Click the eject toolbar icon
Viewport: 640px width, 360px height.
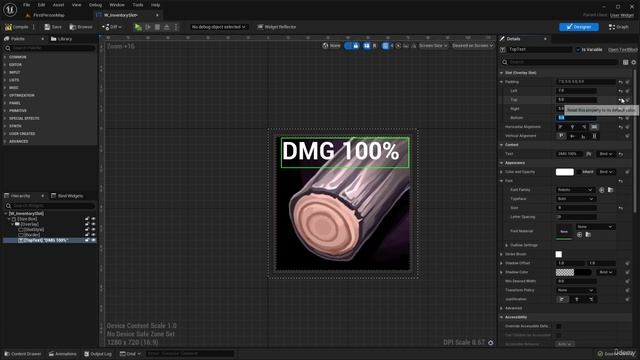(167, 27)
